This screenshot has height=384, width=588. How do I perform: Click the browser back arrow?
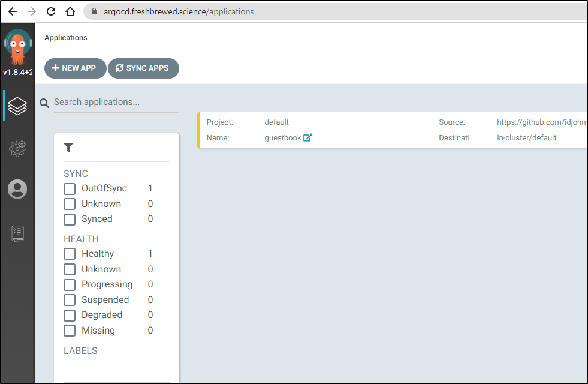(x=13, y=11)
